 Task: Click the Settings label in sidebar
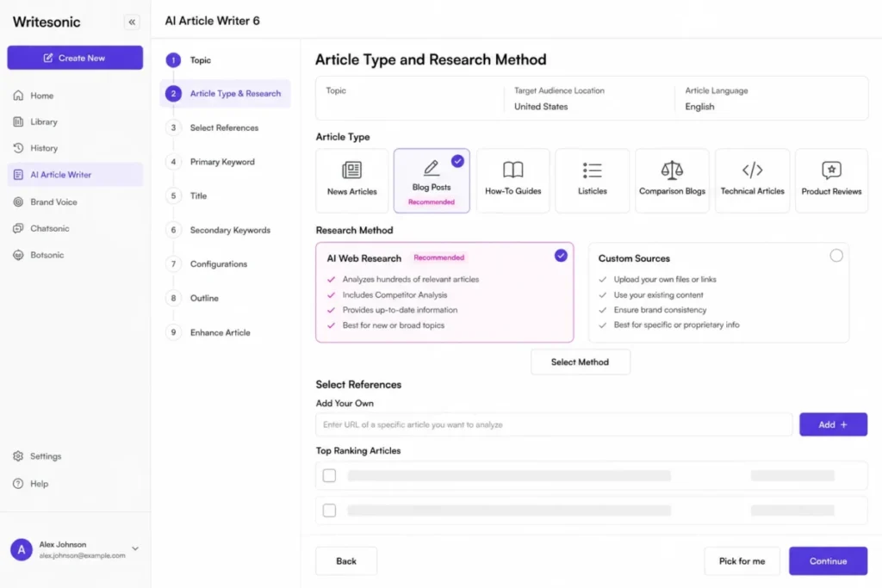point(46,456)
